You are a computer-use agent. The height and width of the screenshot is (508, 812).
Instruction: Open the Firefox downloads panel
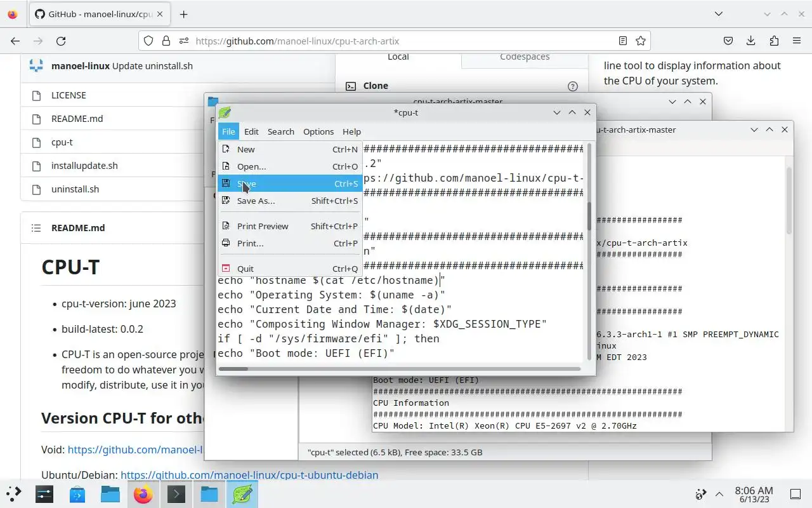(751, 41)
